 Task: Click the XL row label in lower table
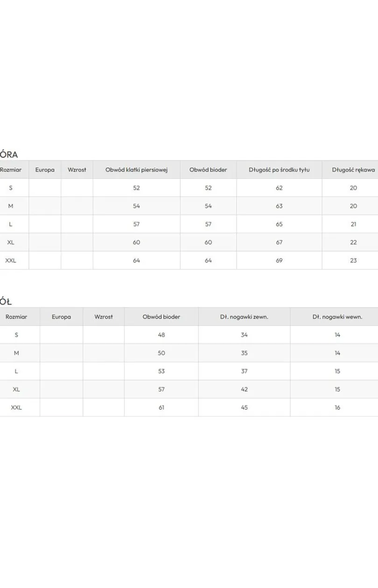(16, 389)
